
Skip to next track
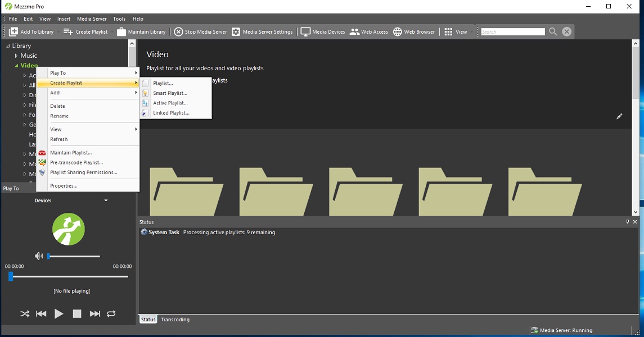click(95, 313)
